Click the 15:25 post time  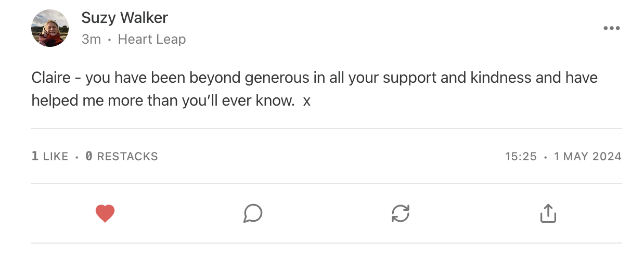[521, 156]
